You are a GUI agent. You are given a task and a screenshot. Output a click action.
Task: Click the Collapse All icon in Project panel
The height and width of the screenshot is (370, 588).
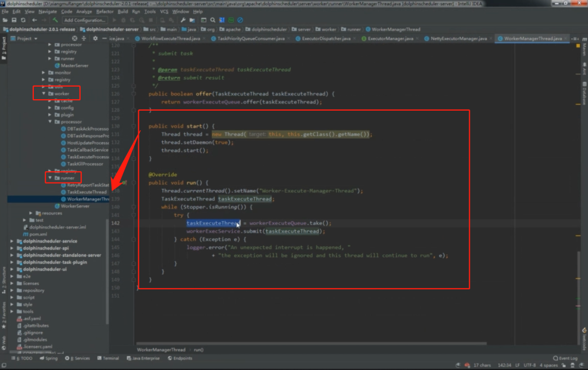coord(84,38)
